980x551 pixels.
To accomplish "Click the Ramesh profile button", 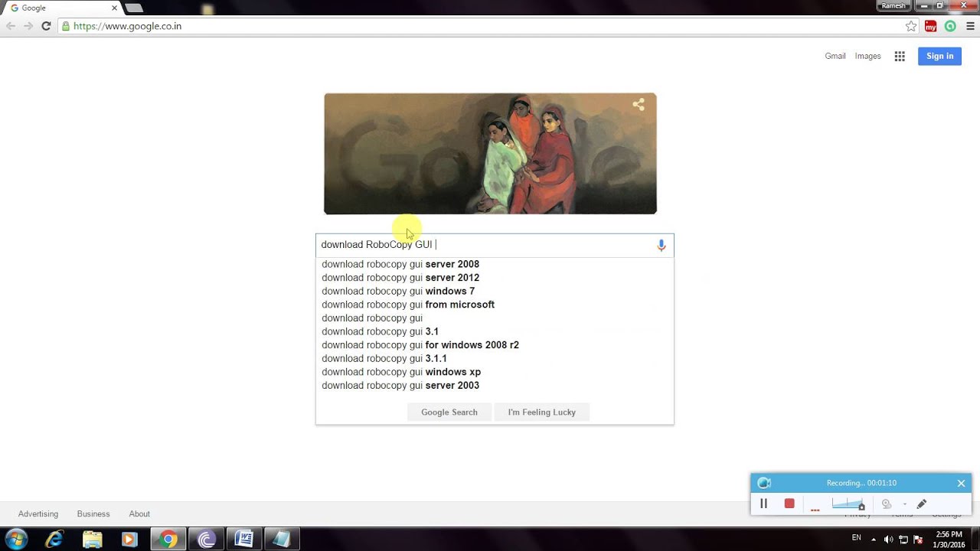I will (893, 5).
